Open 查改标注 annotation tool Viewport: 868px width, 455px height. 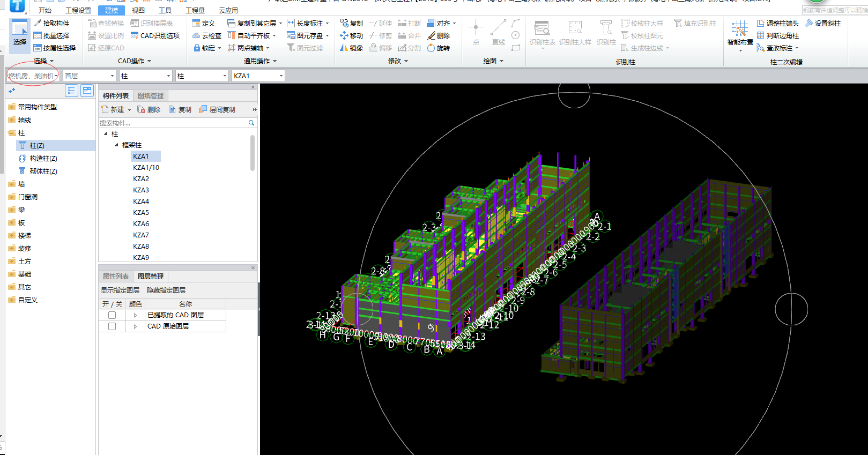click(x=777, y=48)
